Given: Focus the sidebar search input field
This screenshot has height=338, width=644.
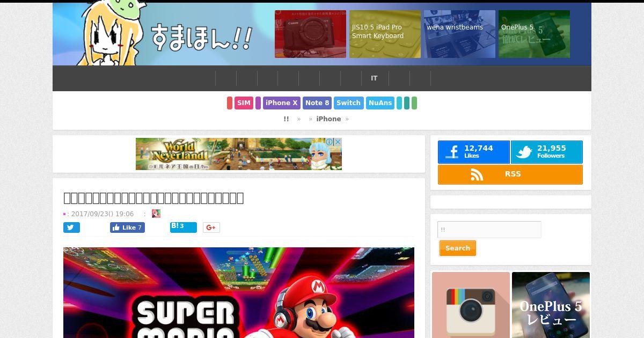Looking at the screenshot, I should coord(489,230).
